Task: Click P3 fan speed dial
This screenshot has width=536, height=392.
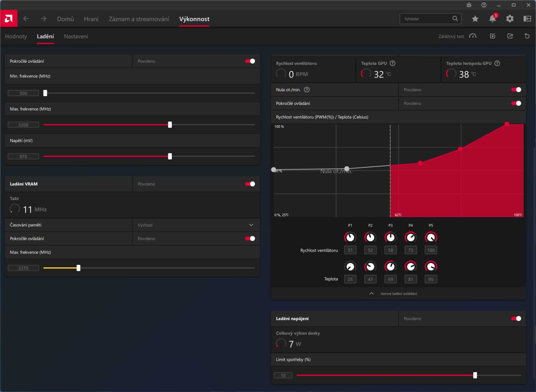Action: 391,238
